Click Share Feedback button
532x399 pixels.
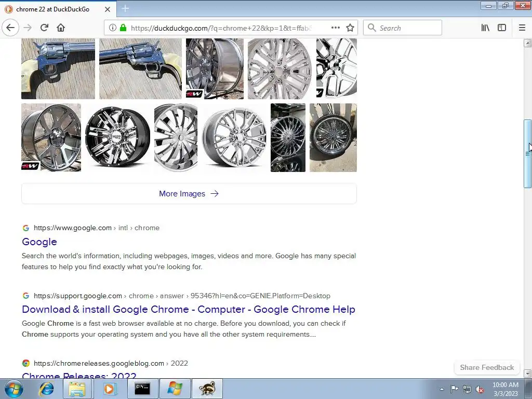click(487, 367)
